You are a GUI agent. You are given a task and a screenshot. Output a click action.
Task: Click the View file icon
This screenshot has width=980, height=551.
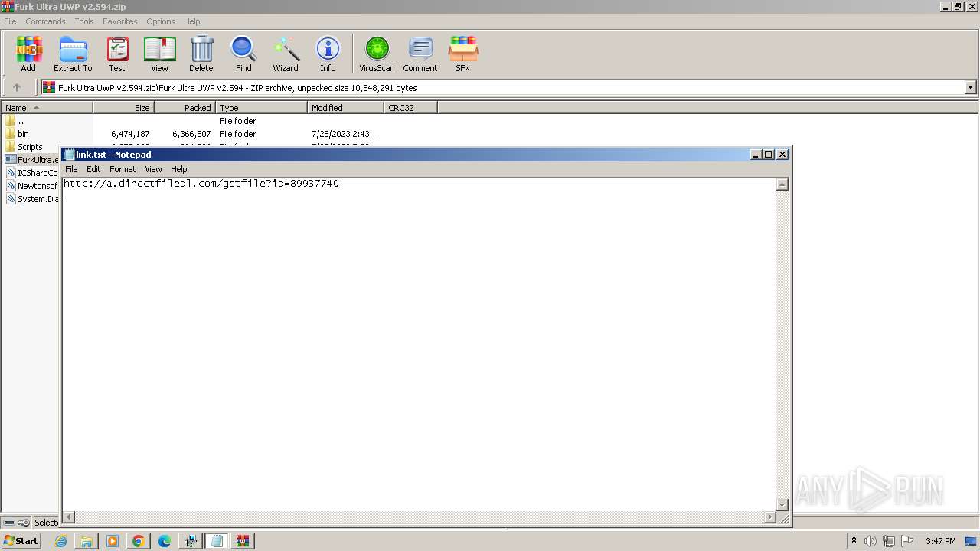pyautogui.click(x=159, y=54)
